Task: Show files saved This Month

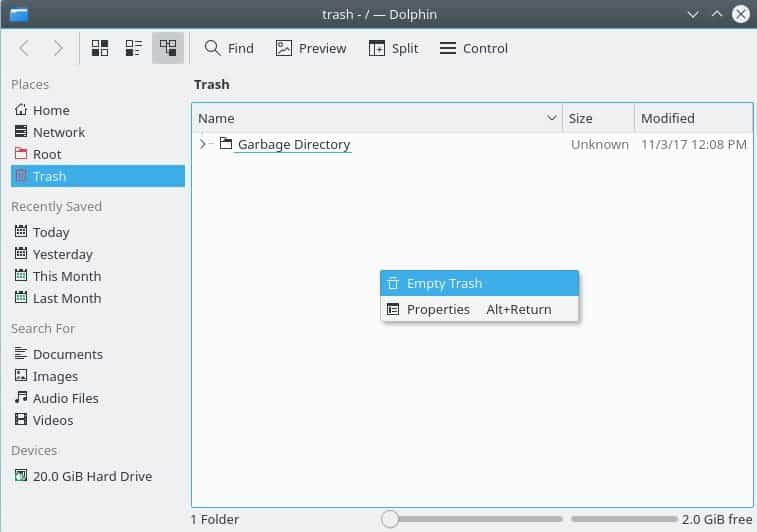Action: [x=98, y=276]
